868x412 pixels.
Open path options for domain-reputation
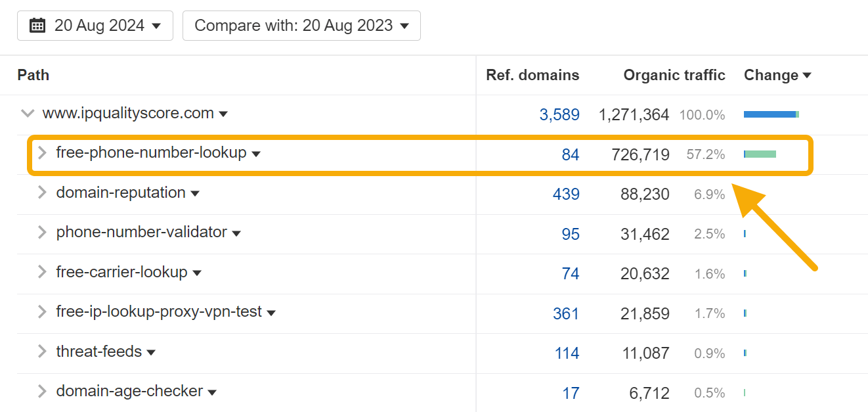[196, 193]
